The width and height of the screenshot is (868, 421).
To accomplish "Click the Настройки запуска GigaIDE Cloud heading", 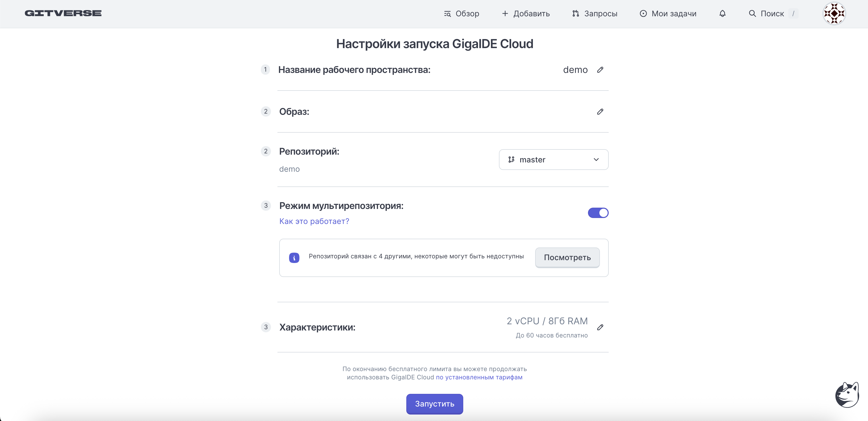I will pyautogui.click(x=435, y=44).
